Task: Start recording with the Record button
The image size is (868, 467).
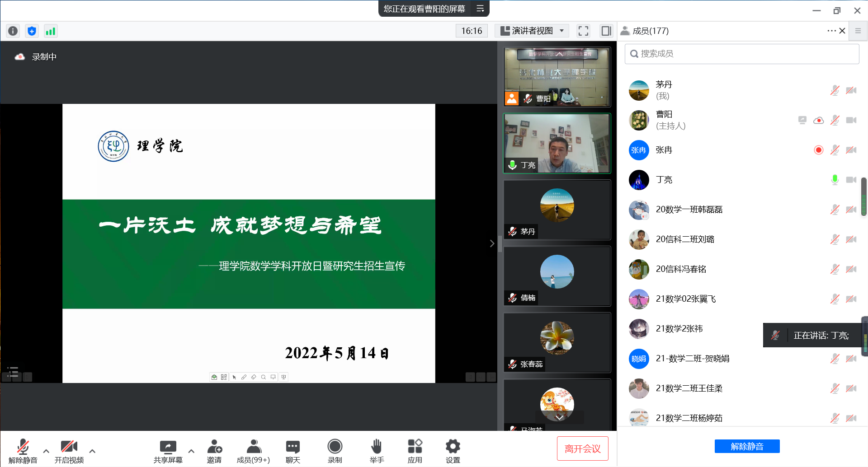Action: point(335,451)
